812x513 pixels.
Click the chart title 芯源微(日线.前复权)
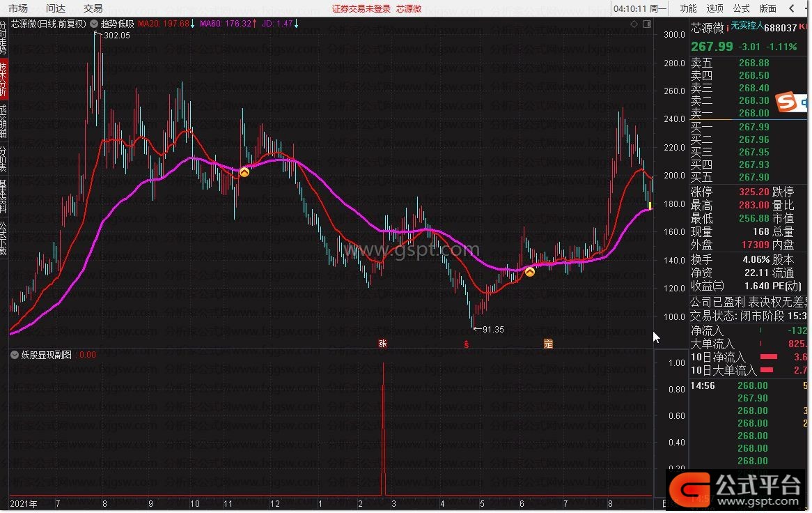(49, 23)
